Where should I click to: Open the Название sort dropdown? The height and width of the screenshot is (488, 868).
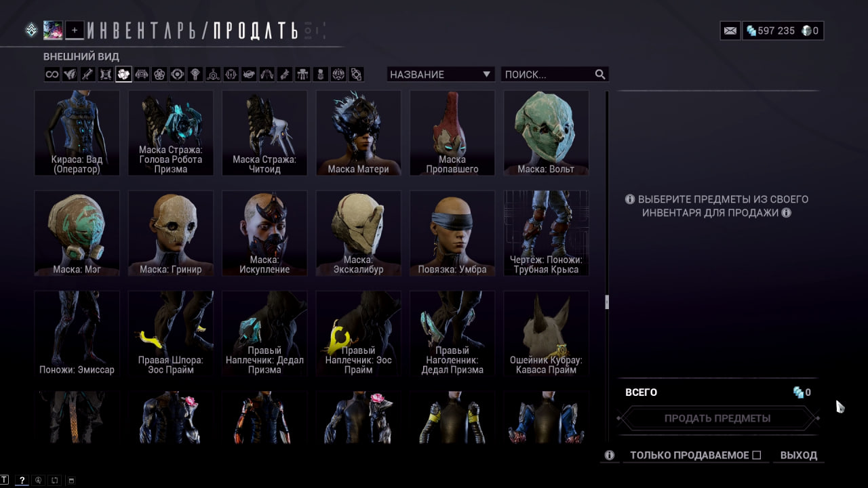pyautogui.click(x=440, y=75)
